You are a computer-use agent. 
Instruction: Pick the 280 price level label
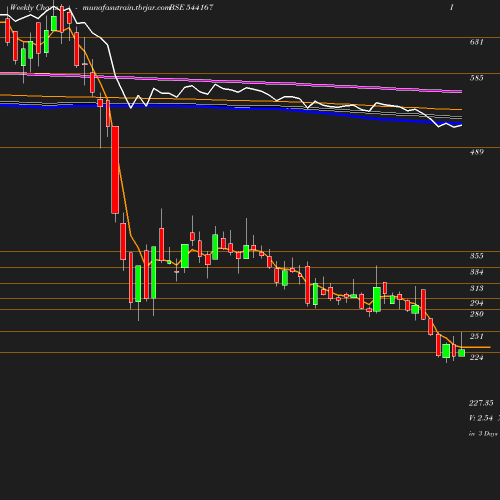476,314
